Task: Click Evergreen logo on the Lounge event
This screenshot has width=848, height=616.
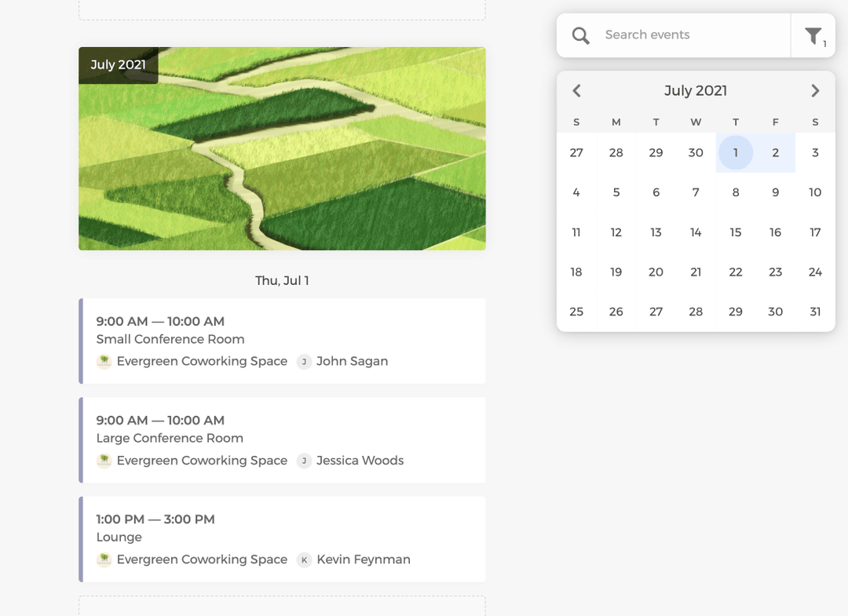Action: 104,560
